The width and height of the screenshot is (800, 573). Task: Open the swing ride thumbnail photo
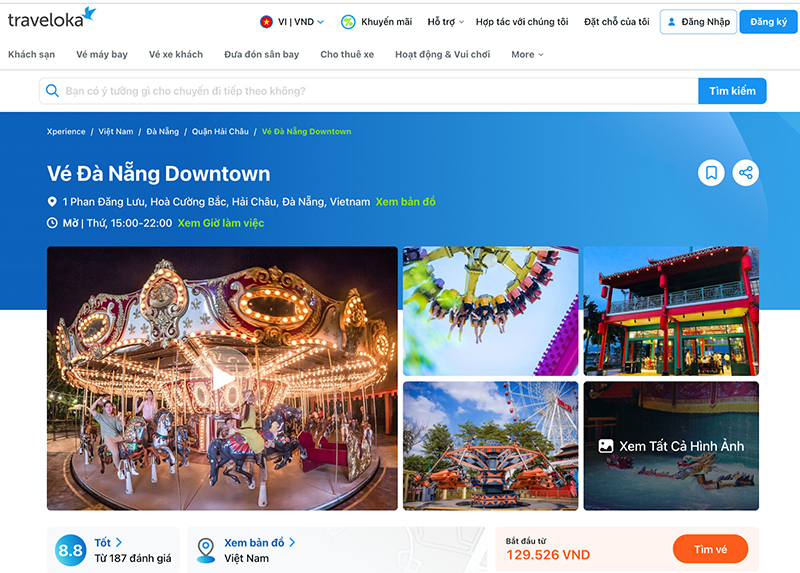pos(490,311)
